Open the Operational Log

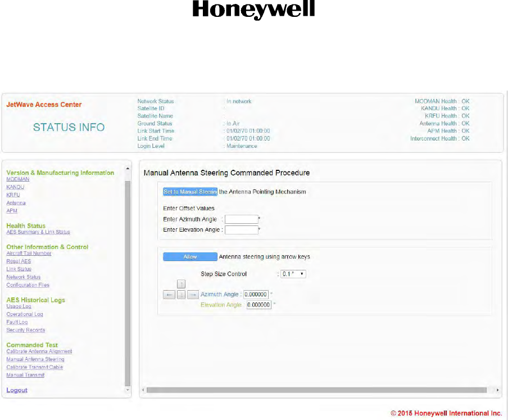25,314
